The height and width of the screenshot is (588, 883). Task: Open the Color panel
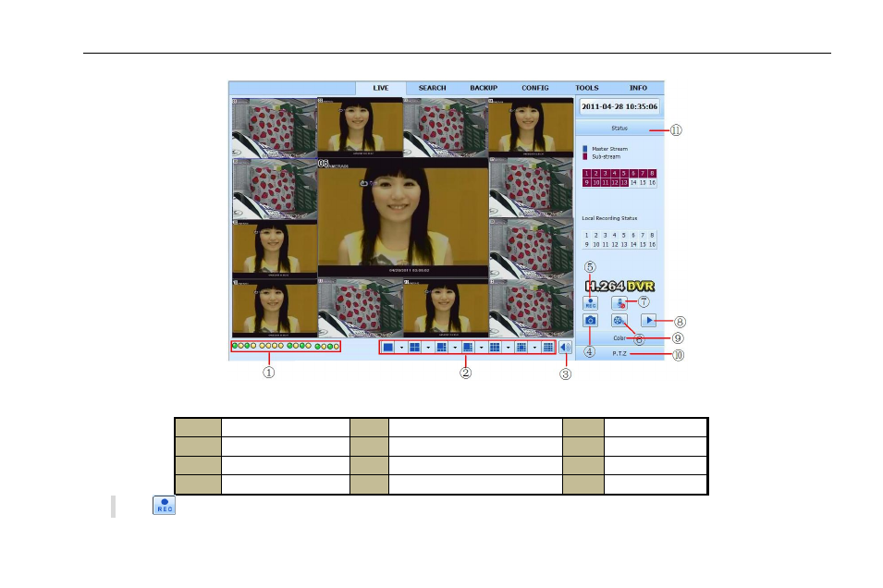tap(619, 338)
